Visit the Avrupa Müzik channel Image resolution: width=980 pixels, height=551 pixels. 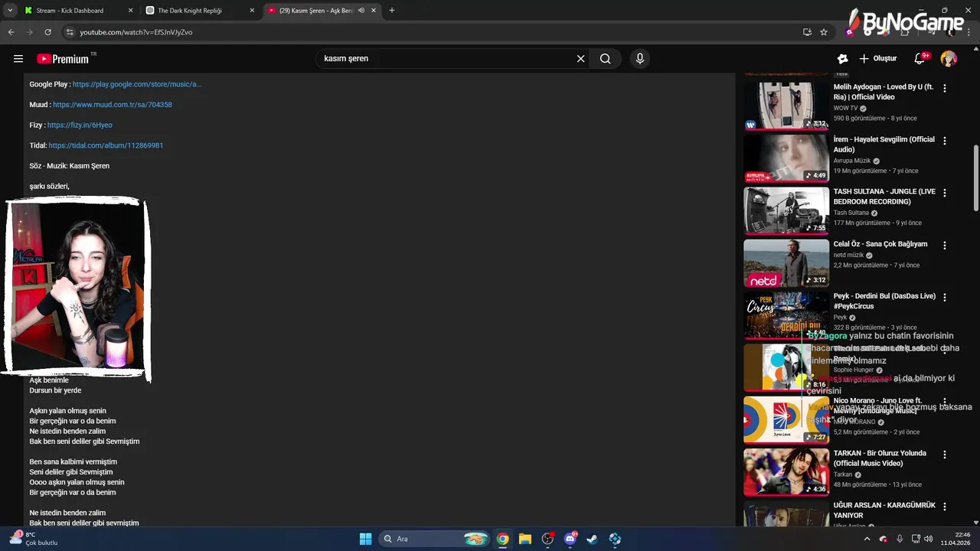(852, 161)
